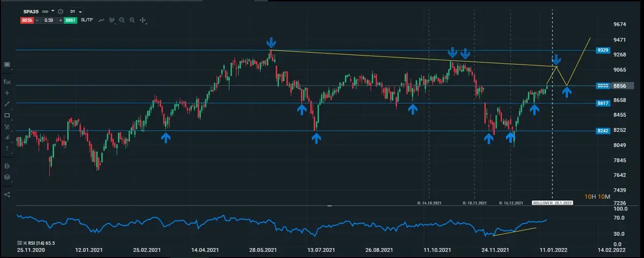Click the red 8856 sell button
Screen dimensions: 644x258
tap(27, 20)
